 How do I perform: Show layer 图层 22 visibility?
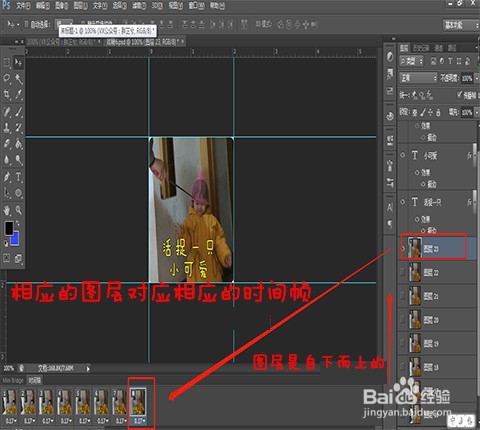[403, 272]
